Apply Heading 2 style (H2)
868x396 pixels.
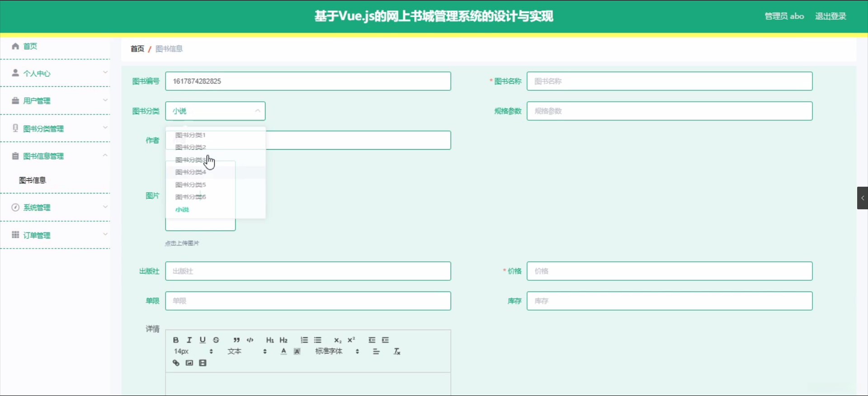(x=283, y=340)
